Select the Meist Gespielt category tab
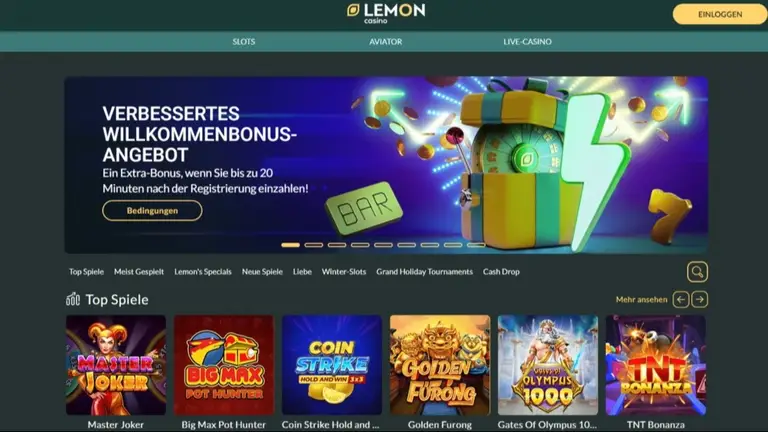 click(x=139, y=271)
